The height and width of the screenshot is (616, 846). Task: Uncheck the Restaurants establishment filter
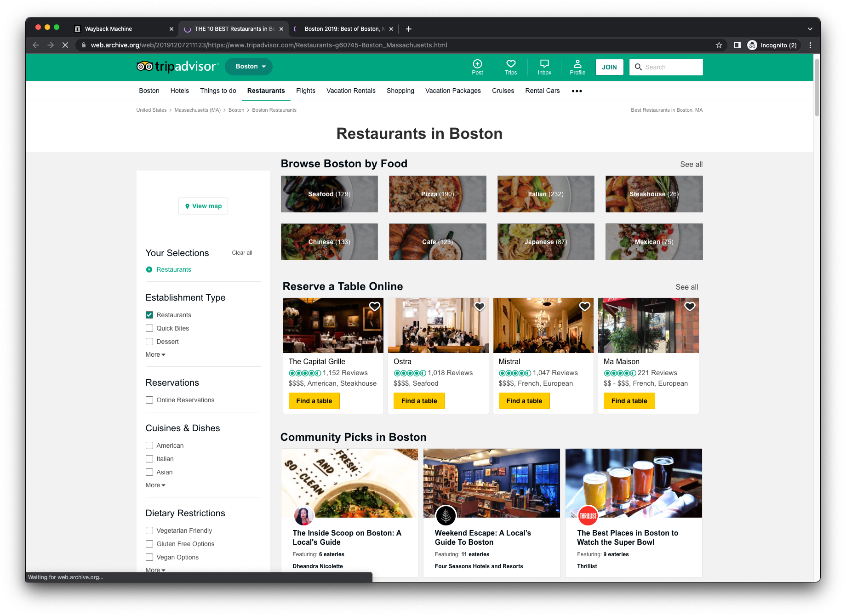(x=149, y=315)
